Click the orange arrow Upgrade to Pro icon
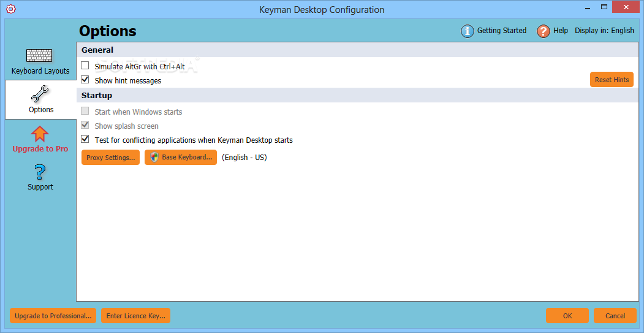Viewport: 644px width, 333px height. 40,134
